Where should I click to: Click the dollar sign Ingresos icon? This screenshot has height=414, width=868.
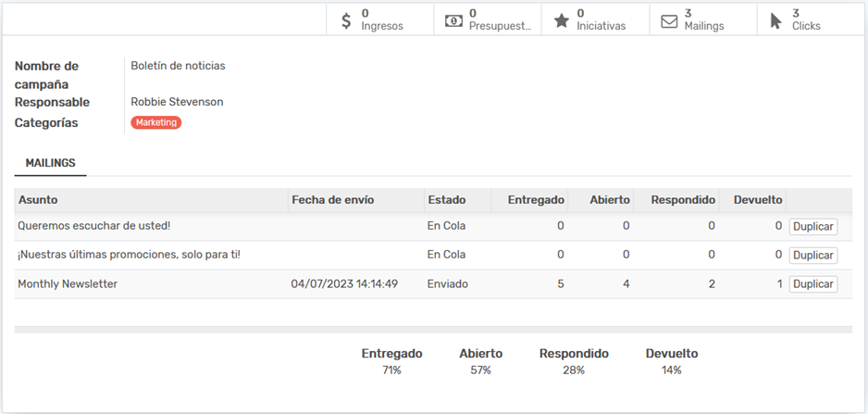(346, 20)
